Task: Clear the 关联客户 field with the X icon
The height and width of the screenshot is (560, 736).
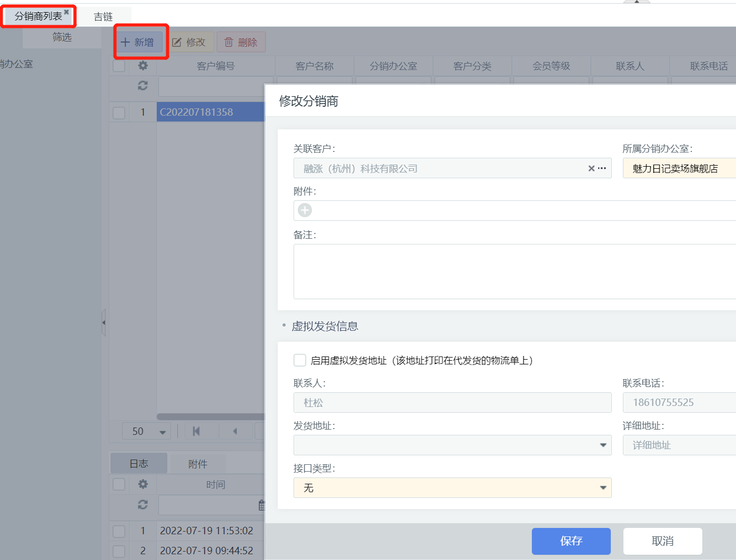Action: pos(591,168)
